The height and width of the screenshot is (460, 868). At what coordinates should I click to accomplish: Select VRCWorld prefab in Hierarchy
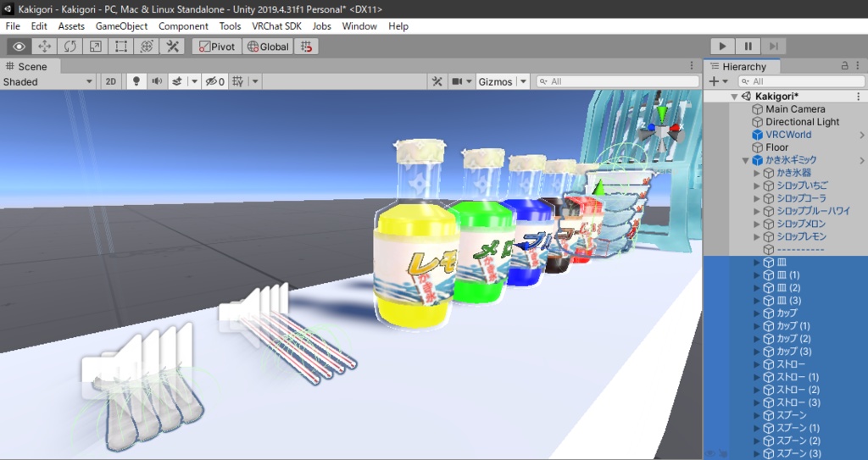pyautogui.click(x=788, y=135)
